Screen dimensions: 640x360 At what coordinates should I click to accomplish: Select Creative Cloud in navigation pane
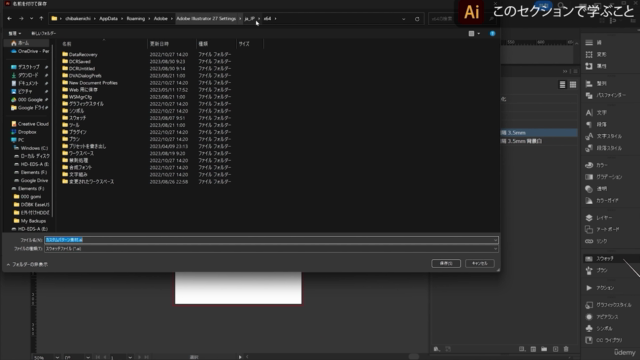30,124
